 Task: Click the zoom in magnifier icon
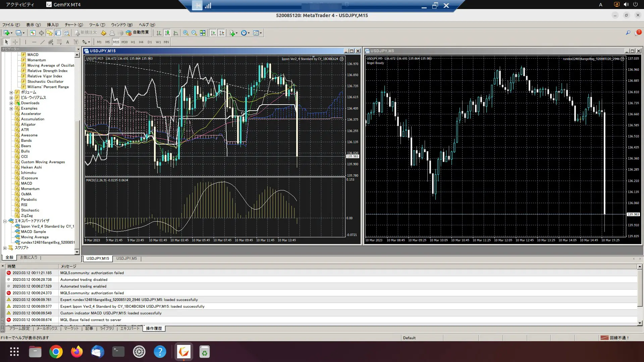click(x=185, y=33)
